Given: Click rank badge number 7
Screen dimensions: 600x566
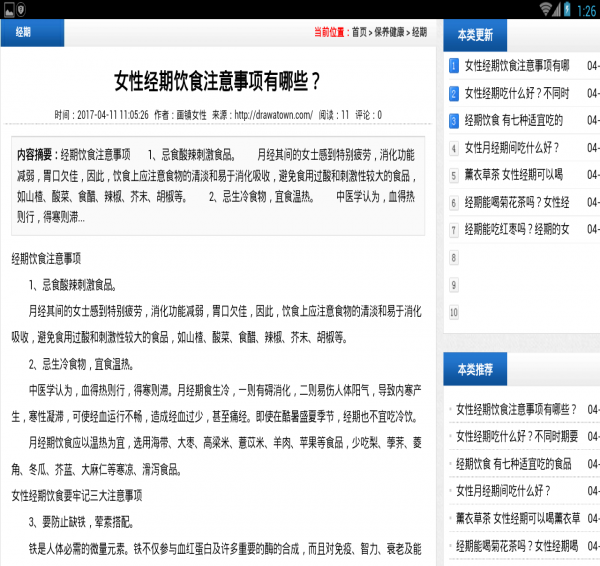Looking at the screenshot, I should 453,230.
